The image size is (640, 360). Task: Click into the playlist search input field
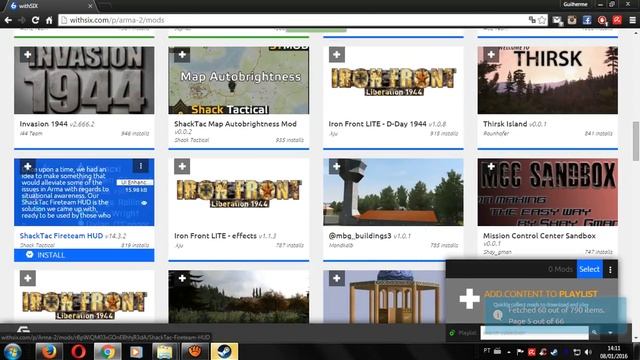coord(534,333)
